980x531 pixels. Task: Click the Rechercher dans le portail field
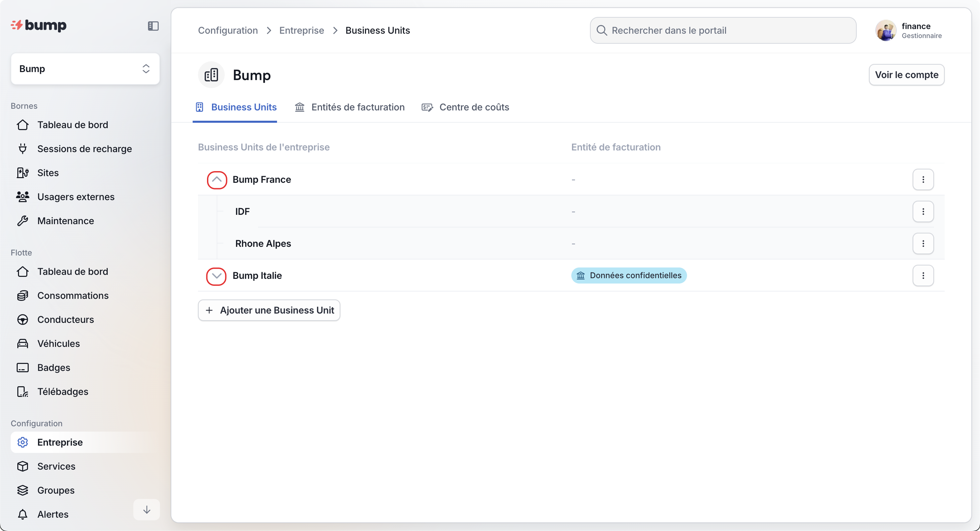click(x=723, y=30)
